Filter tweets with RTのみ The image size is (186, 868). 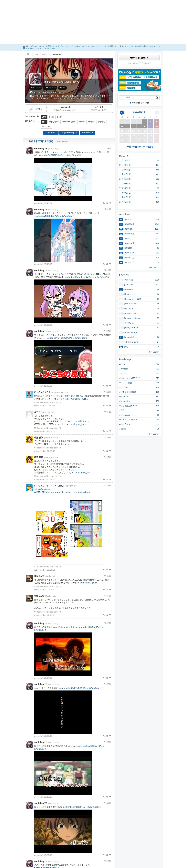pos(82,122)
